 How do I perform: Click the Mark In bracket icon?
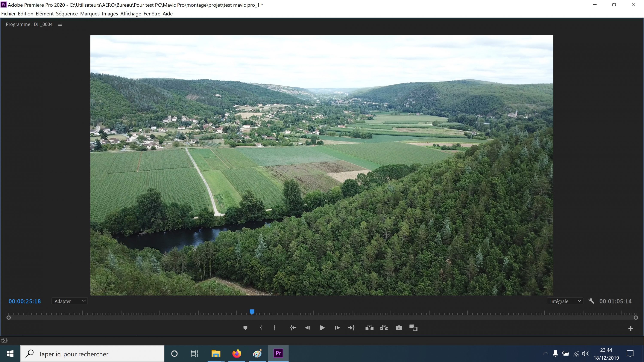pos(261,328)
